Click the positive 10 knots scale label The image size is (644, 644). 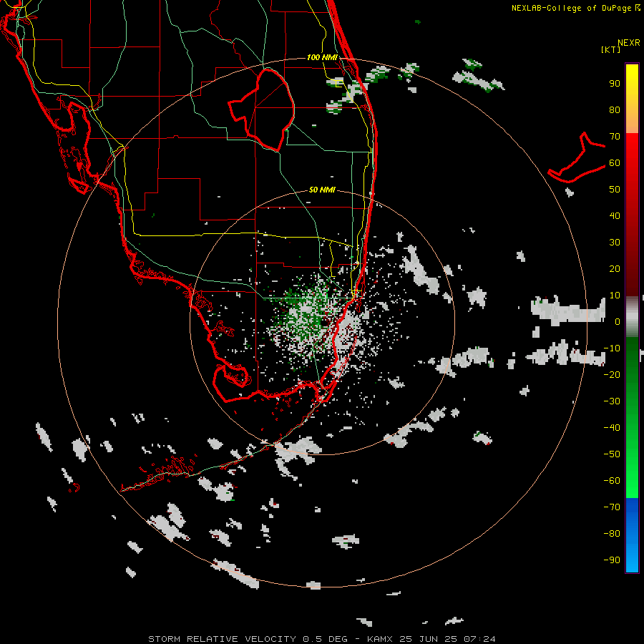coord(615,296)
